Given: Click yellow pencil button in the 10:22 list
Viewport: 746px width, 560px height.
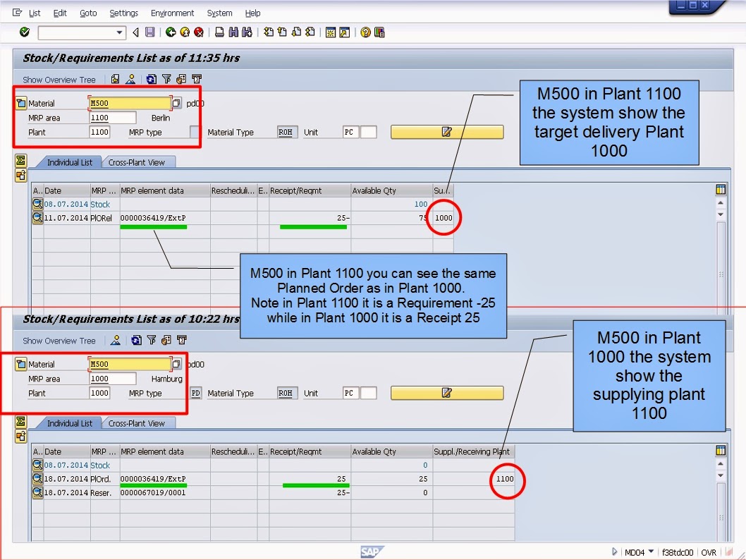Looking at the screenshot, I should tap(447, 393).
